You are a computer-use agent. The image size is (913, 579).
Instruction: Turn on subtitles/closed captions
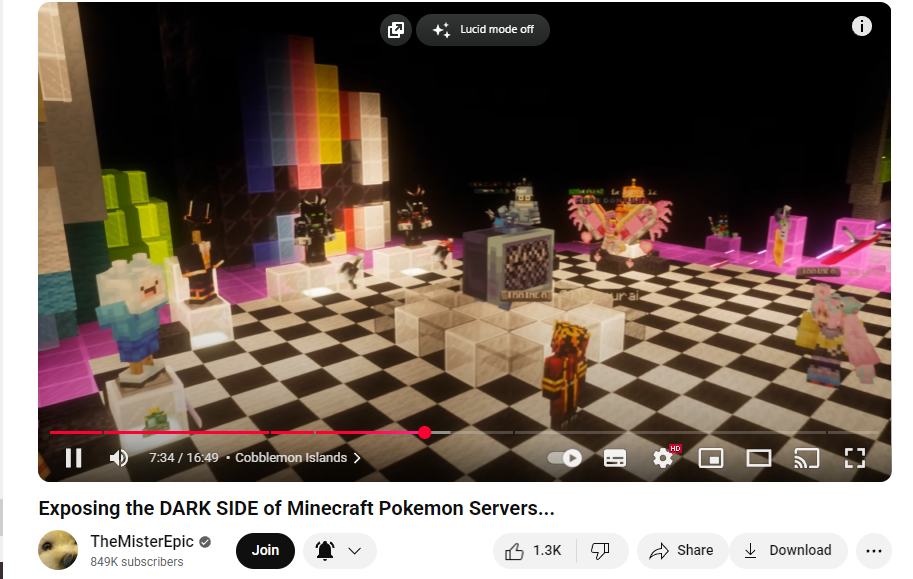coord(615,458)
